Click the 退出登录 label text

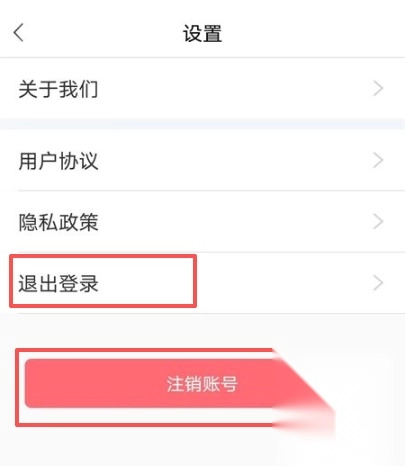[59, 284]
